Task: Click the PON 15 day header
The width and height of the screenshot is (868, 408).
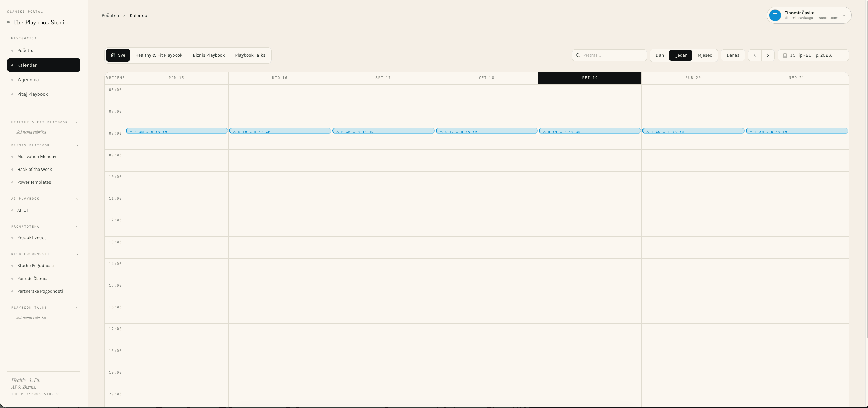Action: [177, 78]
